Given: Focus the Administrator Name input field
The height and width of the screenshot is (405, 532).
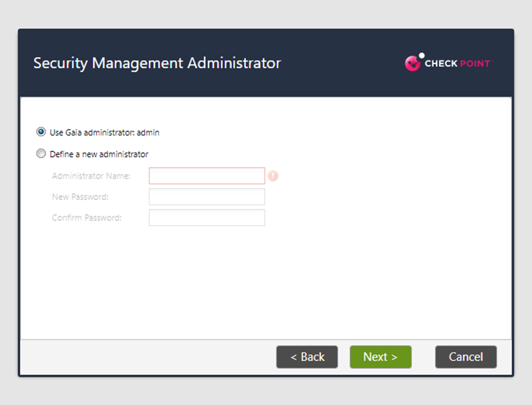Looking at the screenshot, I should (x=207, y=176).
